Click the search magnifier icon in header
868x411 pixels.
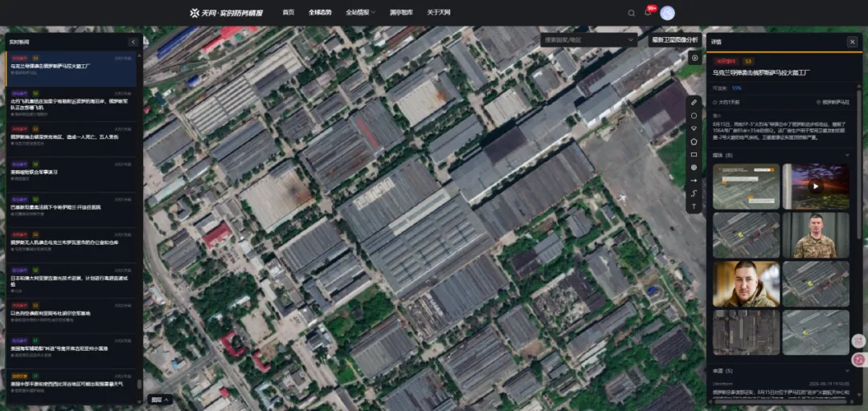coord(632,14)
